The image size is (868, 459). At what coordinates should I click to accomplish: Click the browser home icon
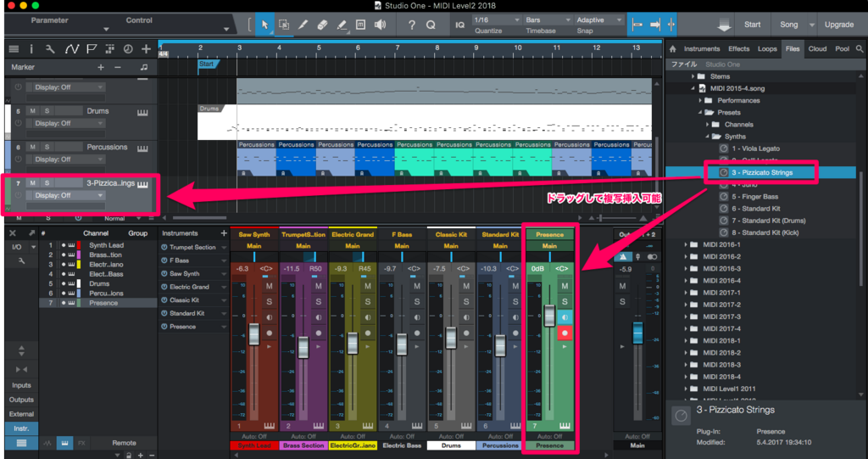pyautogui.click(x=672, y=48)
